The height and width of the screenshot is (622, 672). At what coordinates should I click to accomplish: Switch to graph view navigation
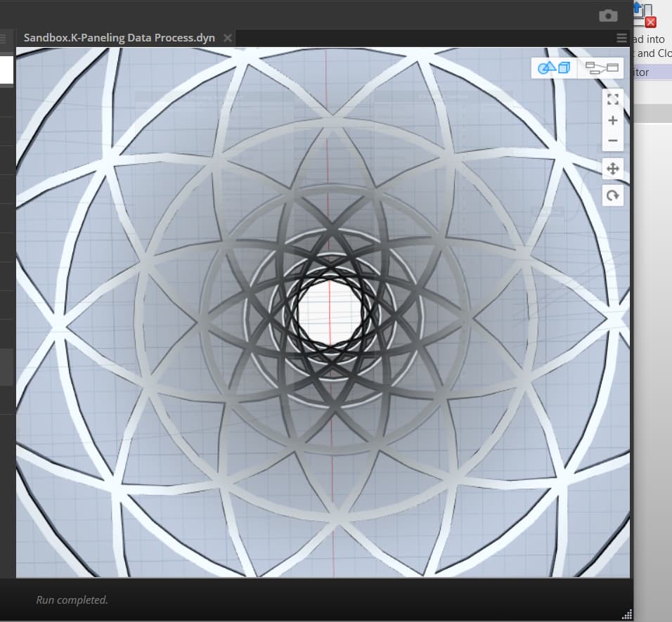(x=601, y=67)
